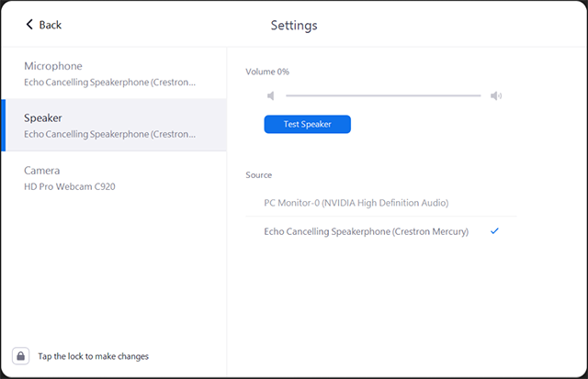Click the Back chevron arrow icon

point(29,25)
